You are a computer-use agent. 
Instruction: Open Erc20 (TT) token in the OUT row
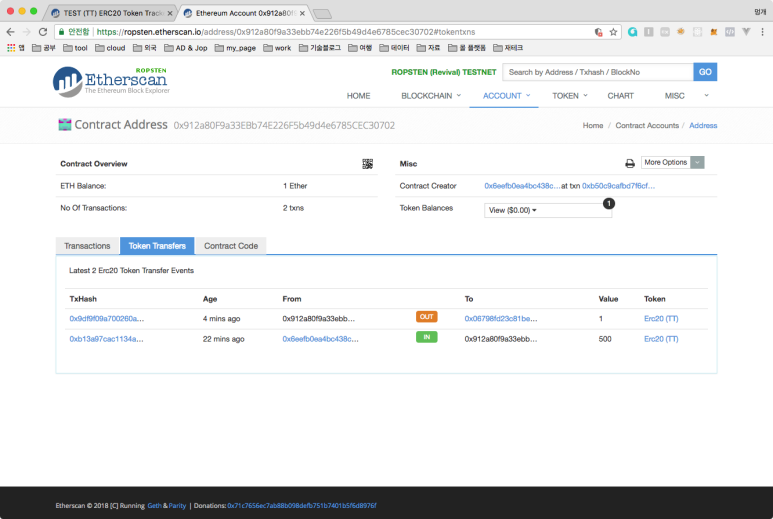(661, 318)
